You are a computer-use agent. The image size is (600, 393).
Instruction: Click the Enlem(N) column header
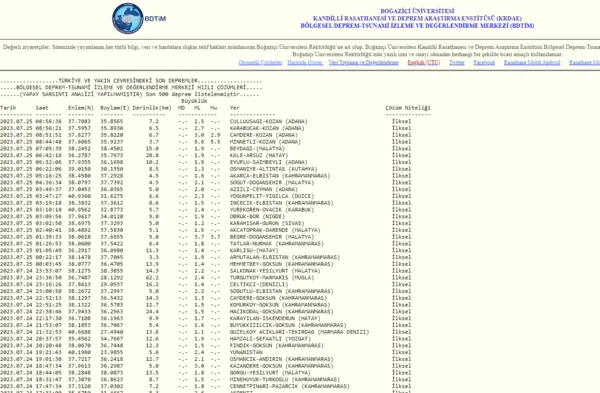pos(81,108)
